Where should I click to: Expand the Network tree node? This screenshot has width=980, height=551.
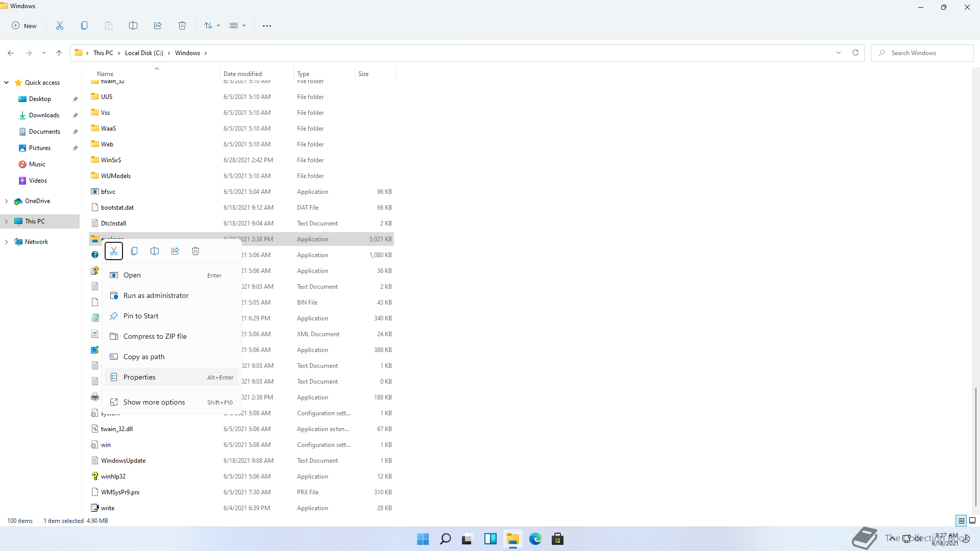coord(7,242)
